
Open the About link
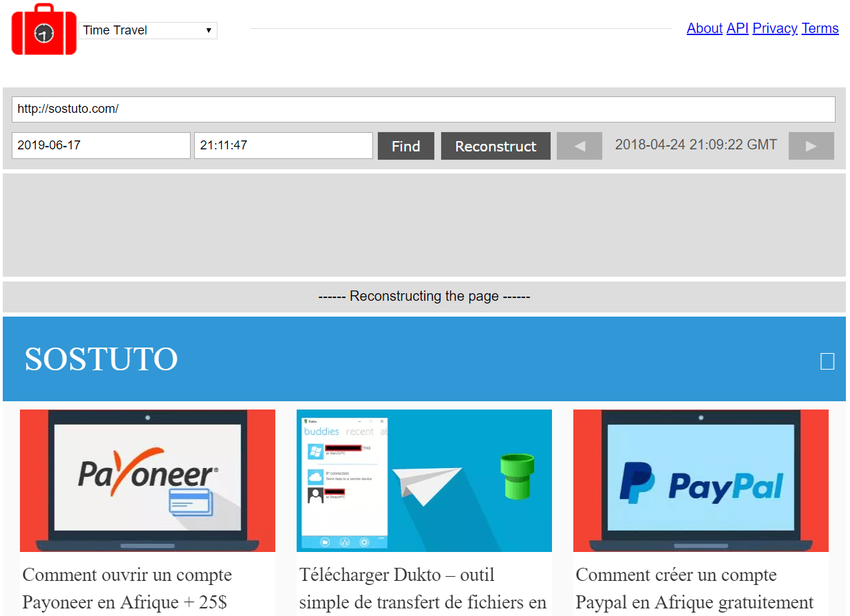click(704, 28)
